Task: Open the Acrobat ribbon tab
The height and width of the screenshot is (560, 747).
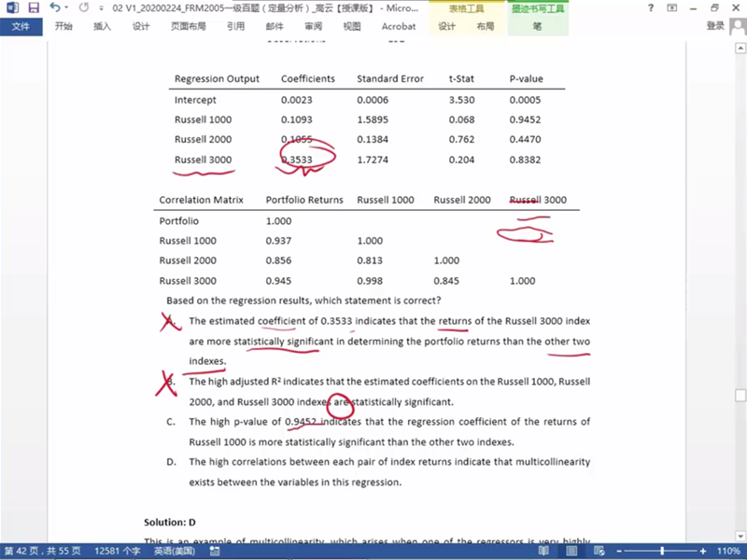Action: (x=399, y=26)
